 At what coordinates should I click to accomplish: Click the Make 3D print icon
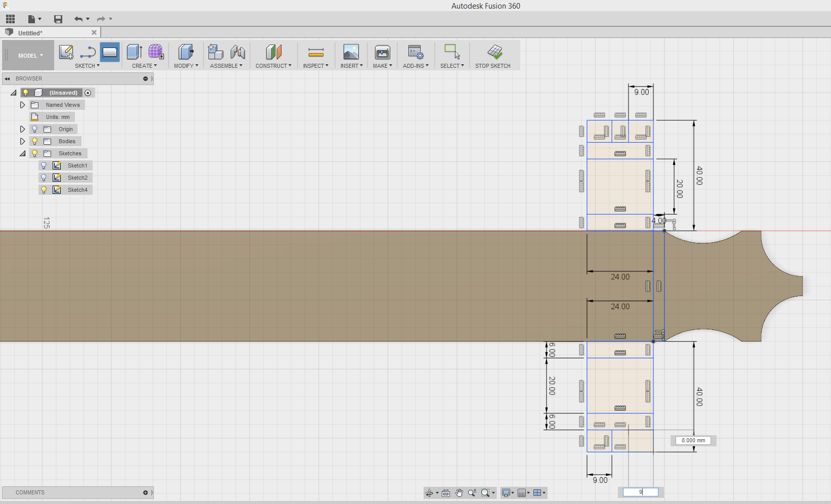pos(383,52)
